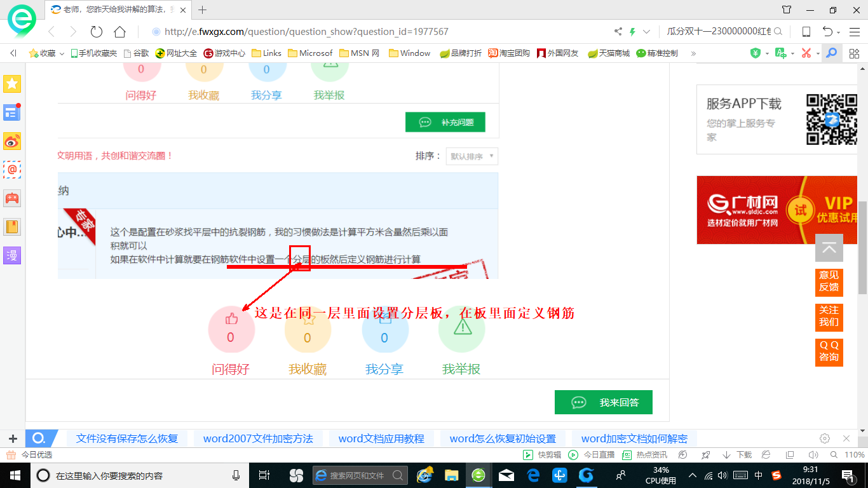
Task: Go to the browser home page icon
Action: (119, 32)
